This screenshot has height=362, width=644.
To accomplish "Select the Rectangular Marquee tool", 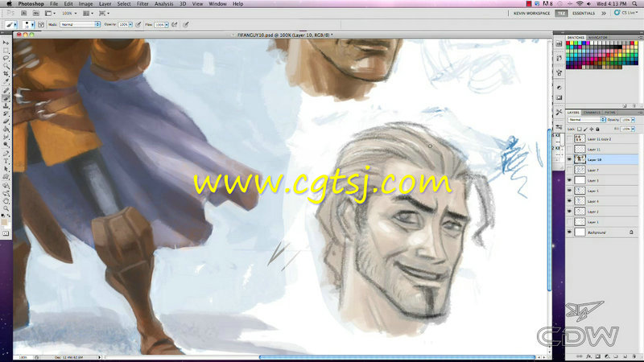I will (6, 50).
